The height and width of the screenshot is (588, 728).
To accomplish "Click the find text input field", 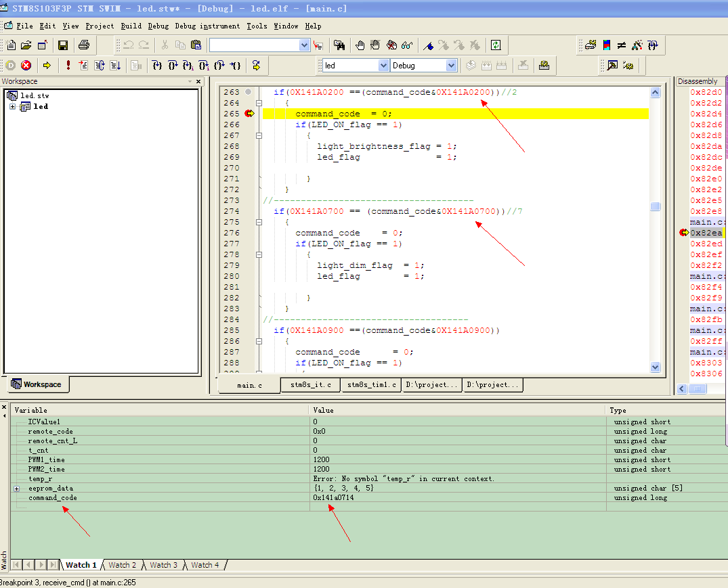I will (255, 45).
